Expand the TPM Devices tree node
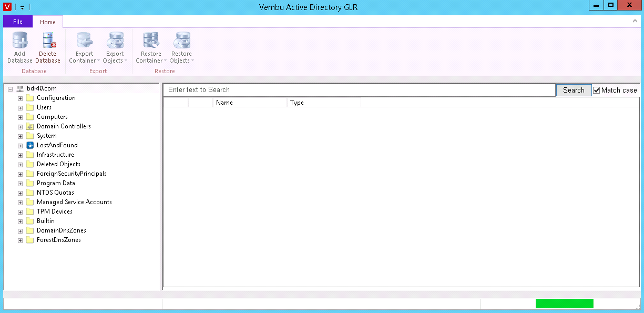The image size is (644, 313). pyautogui.click(x=20, y=212)
